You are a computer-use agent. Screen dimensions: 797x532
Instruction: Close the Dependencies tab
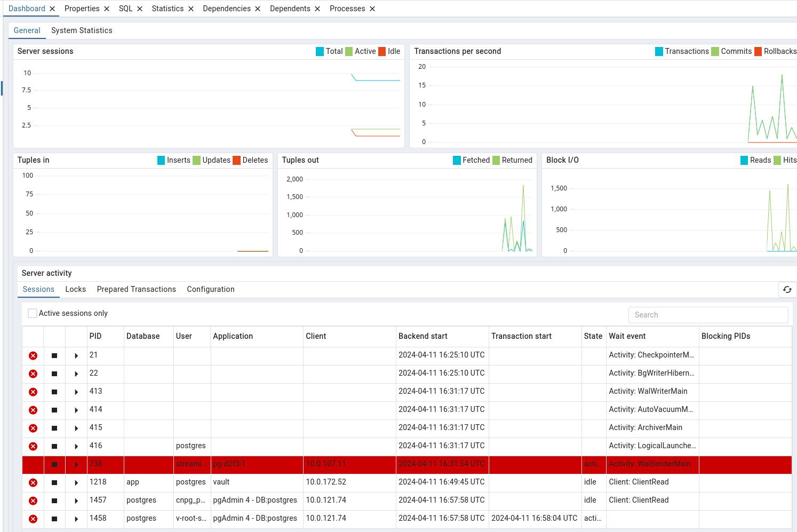pos(258,9)
